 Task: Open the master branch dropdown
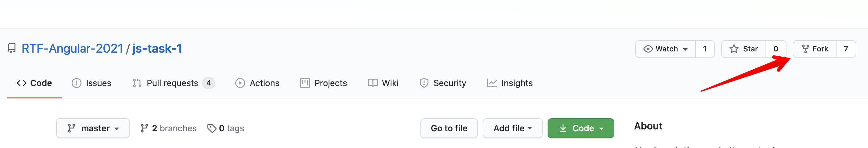(x=93, y=128)
